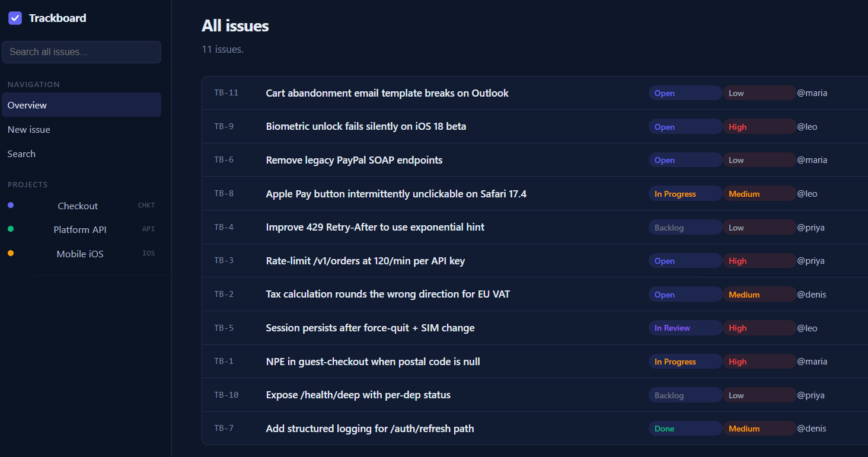Click Done status badge on TB-7

(x=665, y=429)
